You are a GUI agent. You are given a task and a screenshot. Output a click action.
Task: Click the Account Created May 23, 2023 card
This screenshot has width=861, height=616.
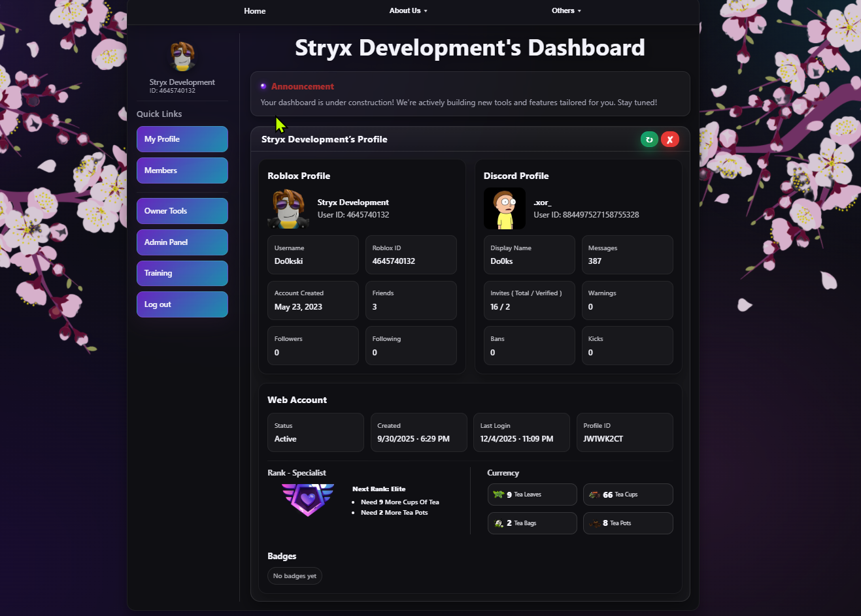tap(313, 300)
